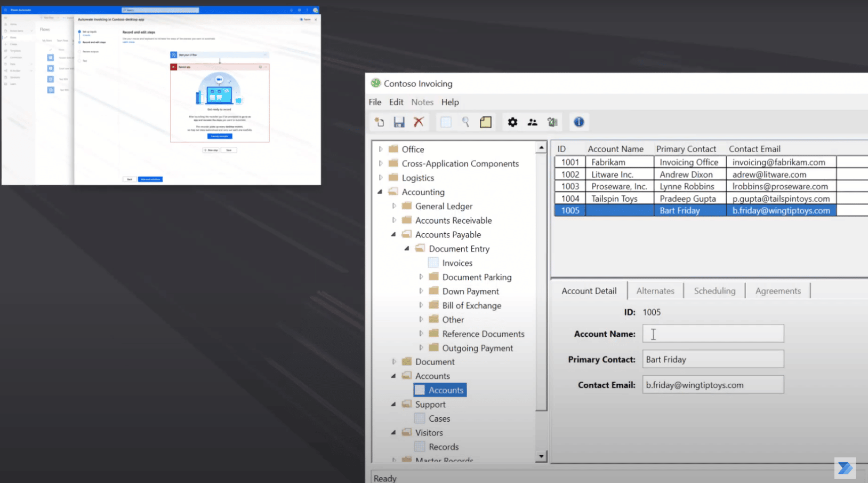Click the tree scrollbar up arrow
The height and width of the screenshot is (483, 868).
[x=541, y=147]
